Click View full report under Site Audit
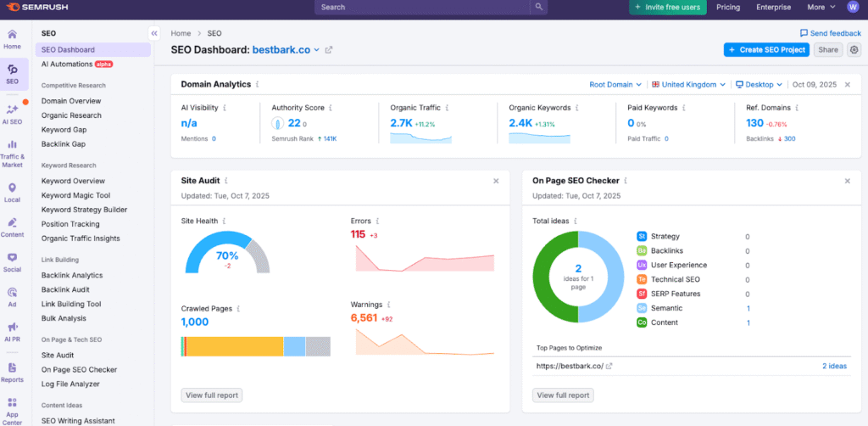 click(x=211, y=395)
